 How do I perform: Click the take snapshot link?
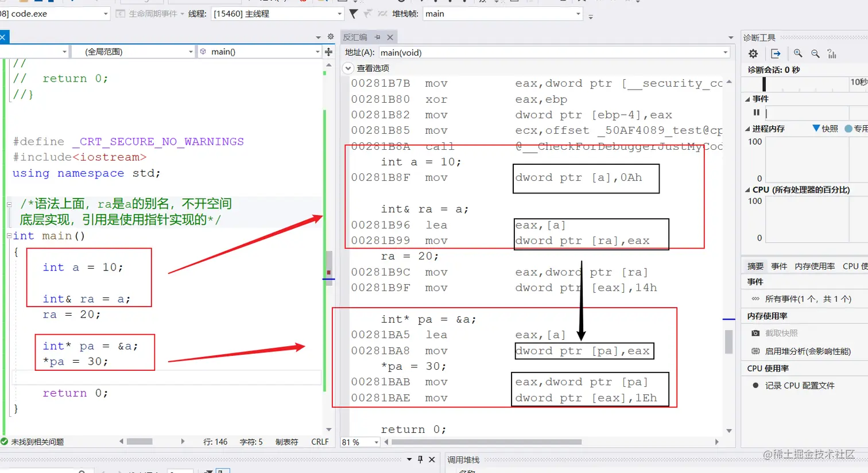781,333
